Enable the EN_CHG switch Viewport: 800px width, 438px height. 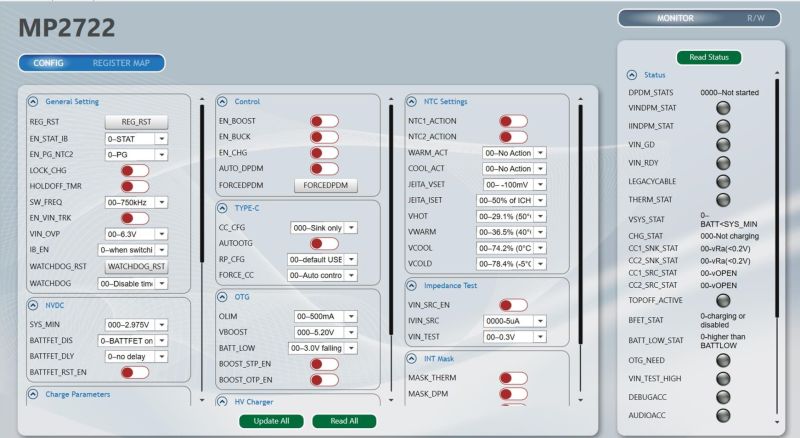(324, 153)
